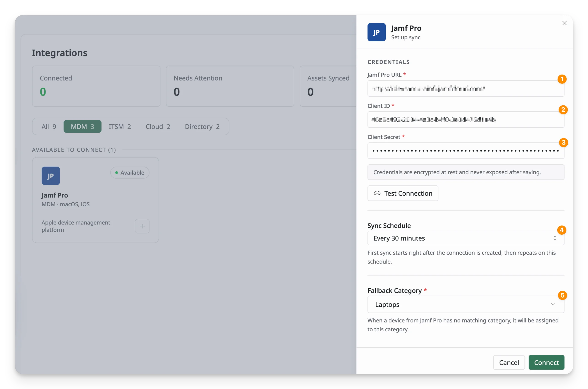The height and width of the screenshot is (389, 588).
Task: Add Jamf Pro with the plus button
Action: (x=142, y=226)
